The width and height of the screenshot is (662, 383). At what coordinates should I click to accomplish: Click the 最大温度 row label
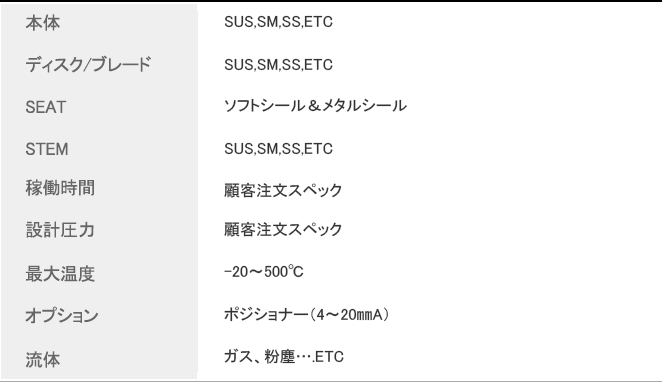pos(60,274)
